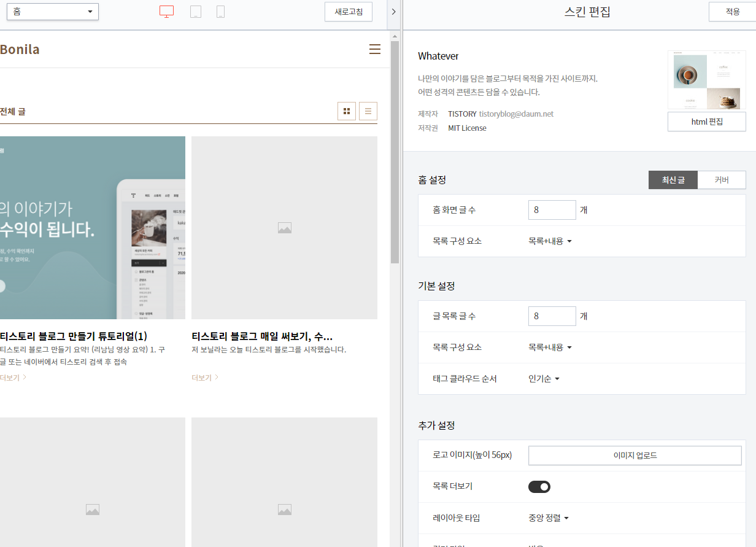This screenshot has width=756, height=547.
Task: Open 목록 구성 요소 dropdown under 기본 설정
Action: pos(550,347)
